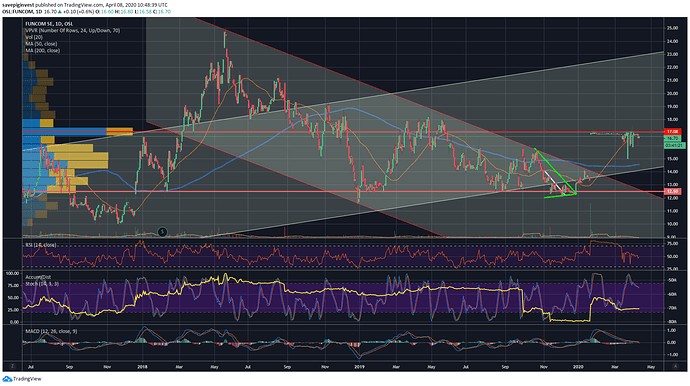
Task: Click the 2019 label on time axis
Action: [360, 366]
